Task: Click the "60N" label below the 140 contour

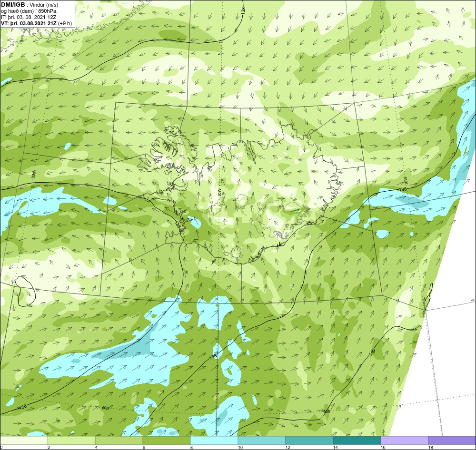Action: 327,411
